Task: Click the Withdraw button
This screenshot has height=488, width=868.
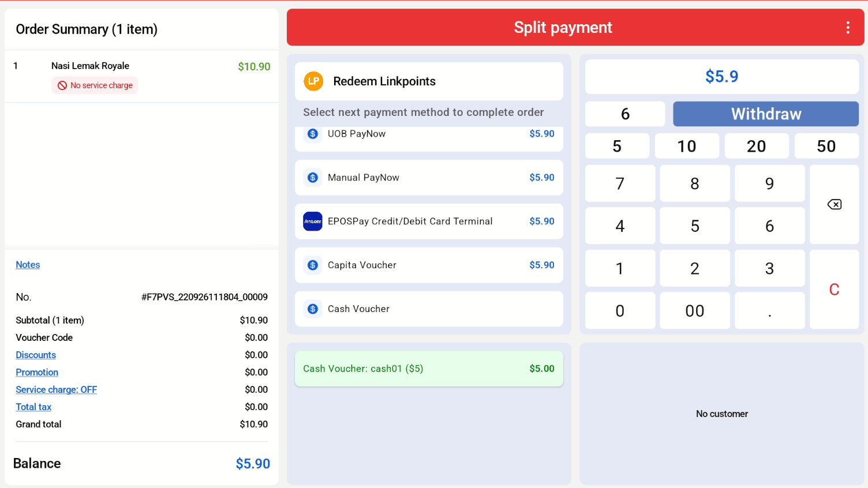Action: pos(766,114)
